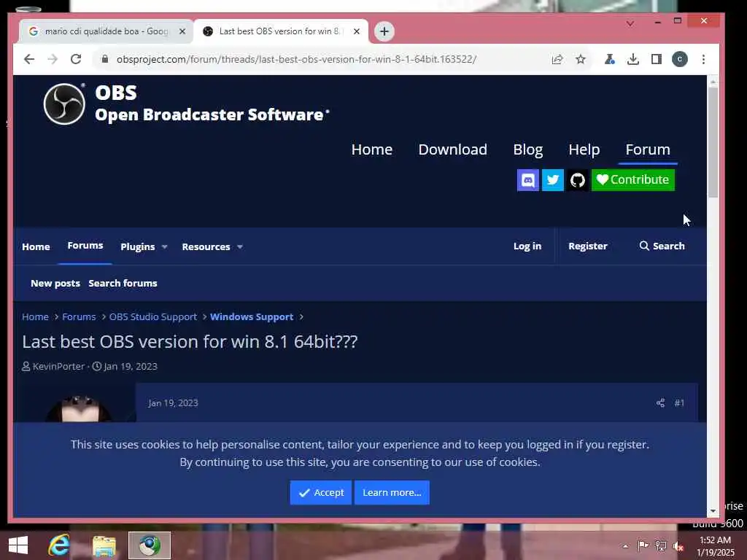Click Forums breadcrumb link
This screenshot has width=747, height=560.
click(x=79, y=316)
